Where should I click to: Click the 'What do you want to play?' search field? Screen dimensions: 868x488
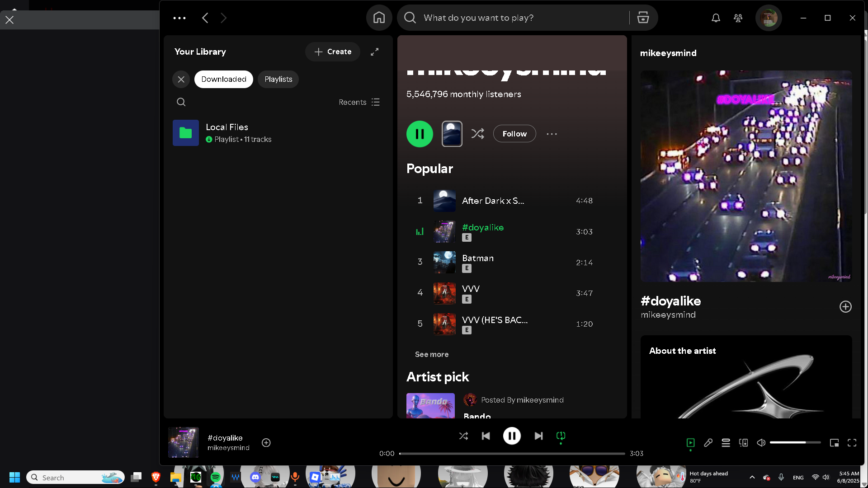(x=513, y=18)
